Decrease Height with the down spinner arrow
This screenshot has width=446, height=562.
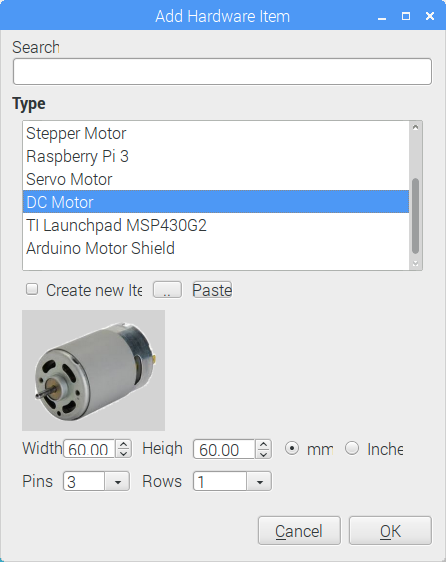264,454
